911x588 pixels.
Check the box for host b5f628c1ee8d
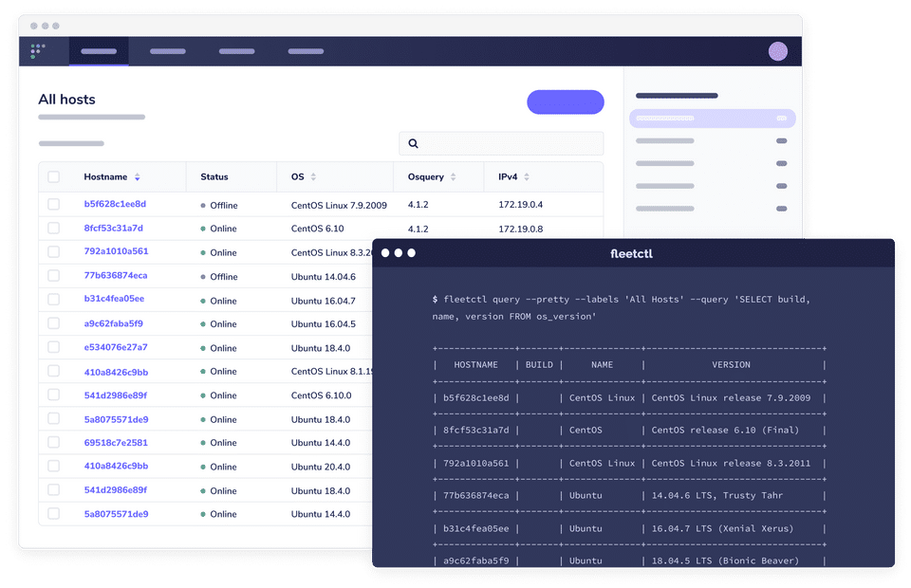[53, 204]
